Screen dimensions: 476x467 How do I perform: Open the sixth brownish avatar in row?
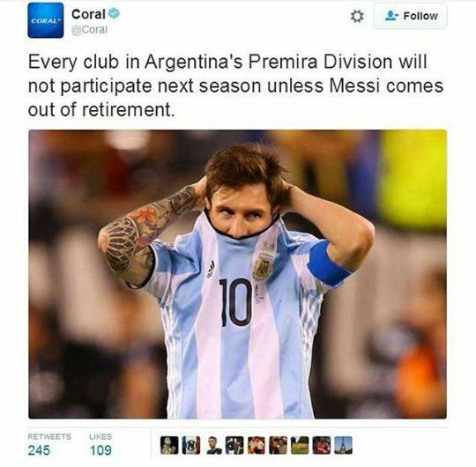coord(278,445)
